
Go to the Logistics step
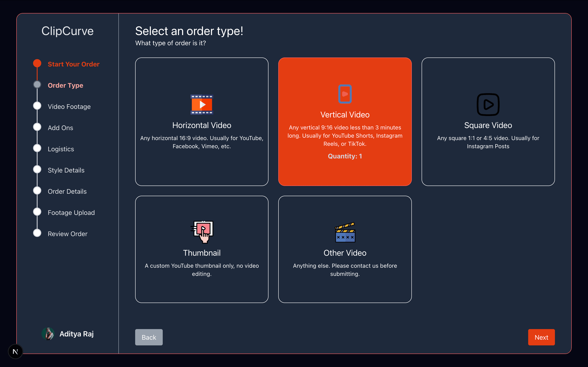[x=61, y=149]
